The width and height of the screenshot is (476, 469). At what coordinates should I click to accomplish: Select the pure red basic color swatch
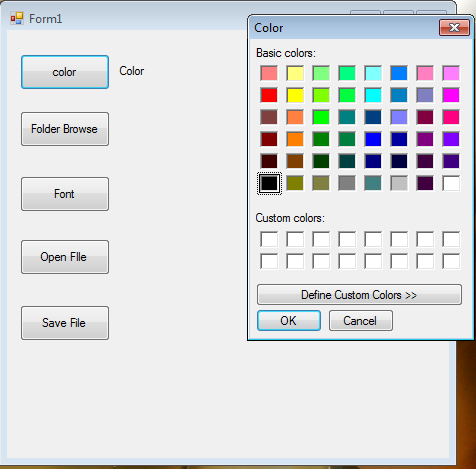pyautogui.click(x=269, y=95)
